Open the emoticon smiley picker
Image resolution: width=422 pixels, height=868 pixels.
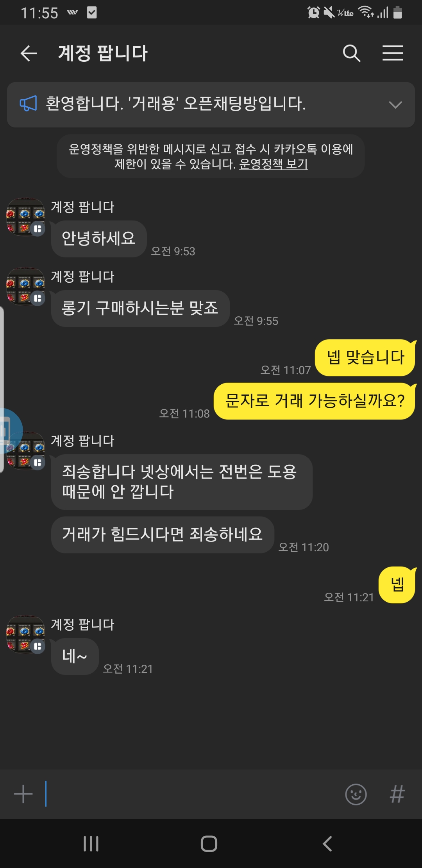pyautogui.click(x=356, y=794)
